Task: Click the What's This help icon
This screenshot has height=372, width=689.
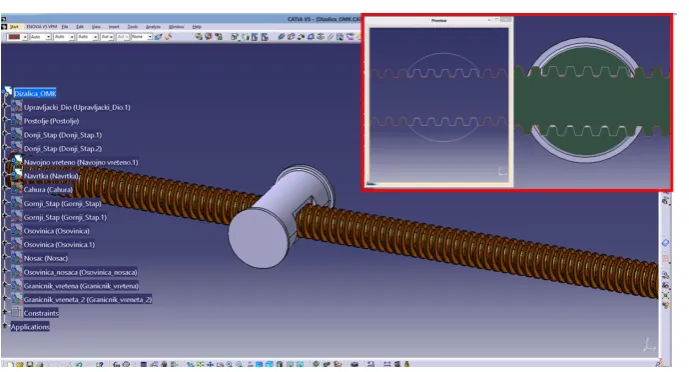Action: pos(100,365)
